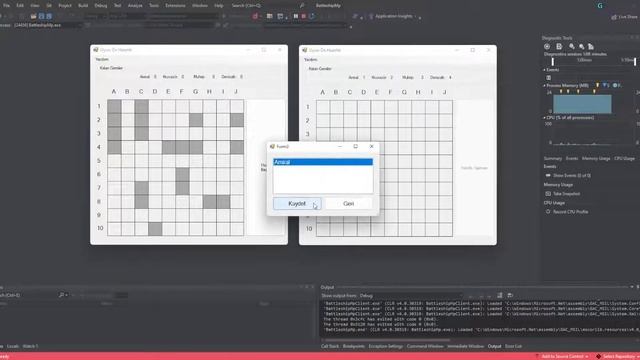Image resolution: width=640 pixels, height=360 pixels.
Task: Toggle word wrap icon in the Output toolbar
Action: tap(510, 295)
